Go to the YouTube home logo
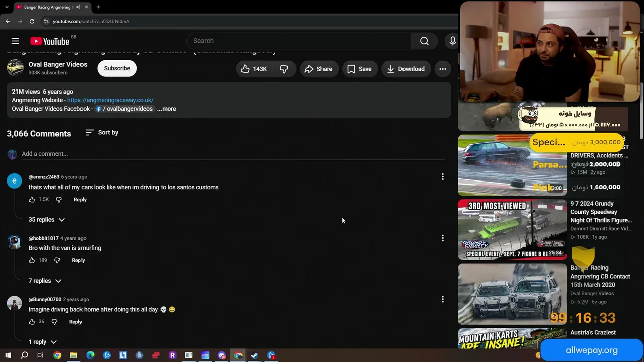644x362 pixels. tap(49, 41)
